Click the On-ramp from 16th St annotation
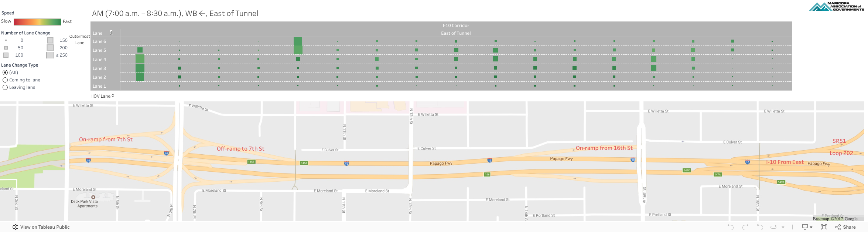 point(604,148)
